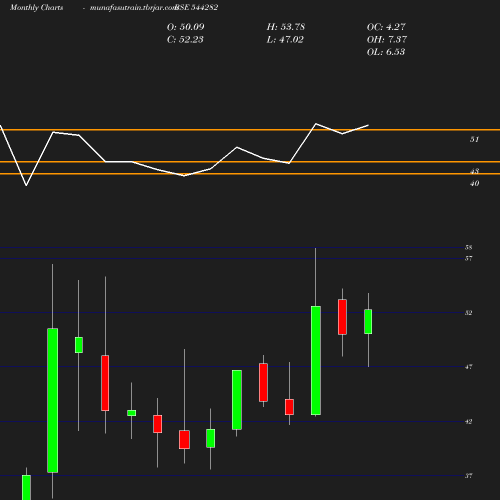Select the OC: 4.27 reading
This screenshot has height=500, width=500.
(386, 27)
